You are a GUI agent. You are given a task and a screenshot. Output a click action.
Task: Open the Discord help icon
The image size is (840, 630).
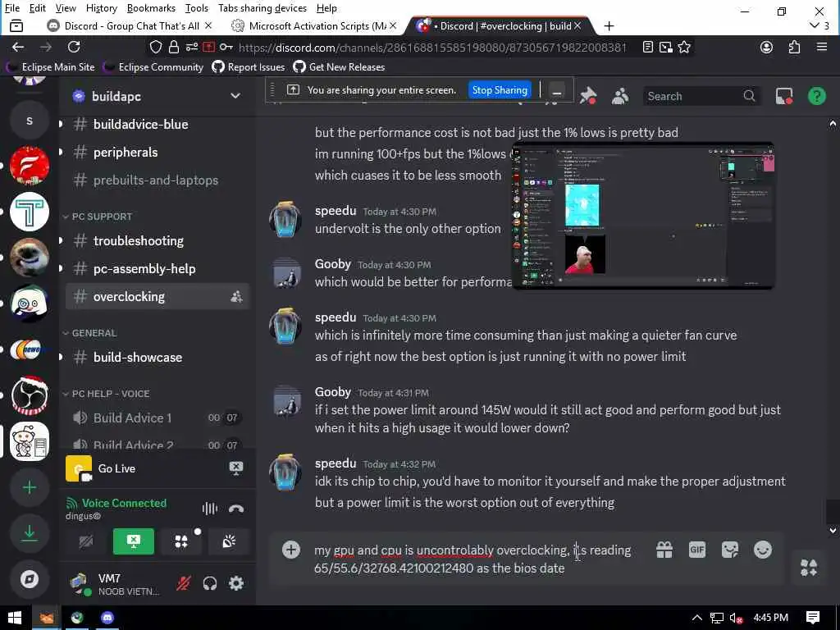tap(816, 97)
